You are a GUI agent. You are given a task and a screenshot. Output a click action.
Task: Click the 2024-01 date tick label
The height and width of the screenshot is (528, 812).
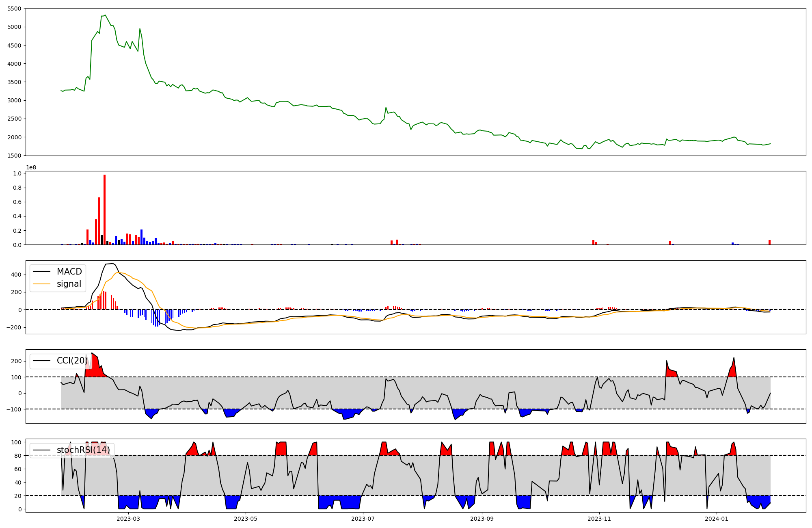point(717,519)
